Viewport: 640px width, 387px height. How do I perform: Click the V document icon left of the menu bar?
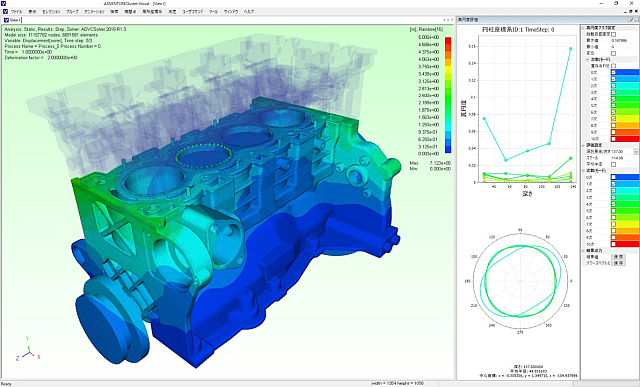click(5, 12)
